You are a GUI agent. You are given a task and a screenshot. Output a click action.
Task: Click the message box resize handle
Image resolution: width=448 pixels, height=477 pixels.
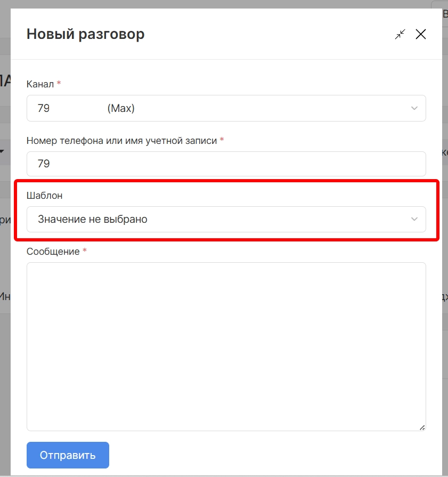click(x=422, y=427)
